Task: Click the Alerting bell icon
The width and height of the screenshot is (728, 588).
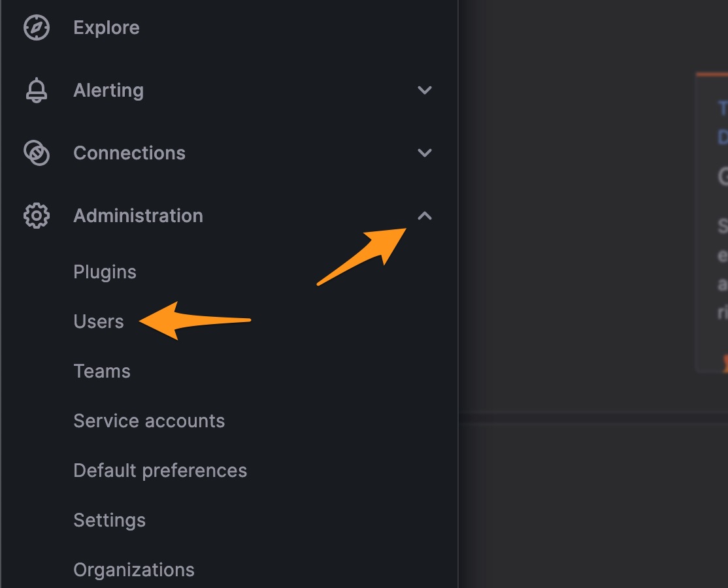Action: pos(37,90)
